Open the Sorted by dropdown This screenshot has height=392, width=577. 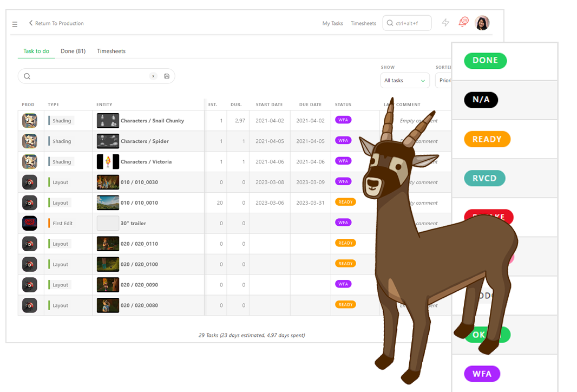point(444,81)
